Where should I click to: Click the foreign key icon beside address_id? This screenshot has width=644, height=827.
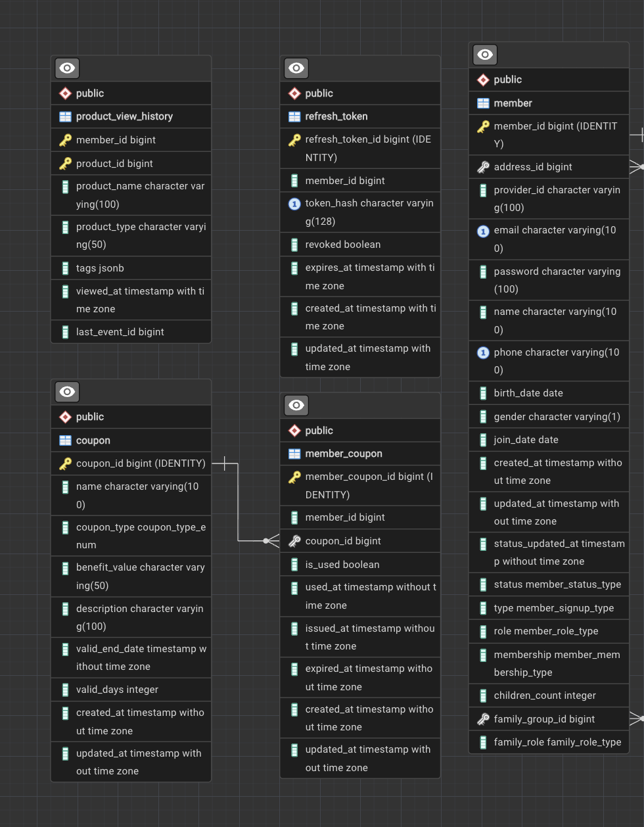point(483,167)
